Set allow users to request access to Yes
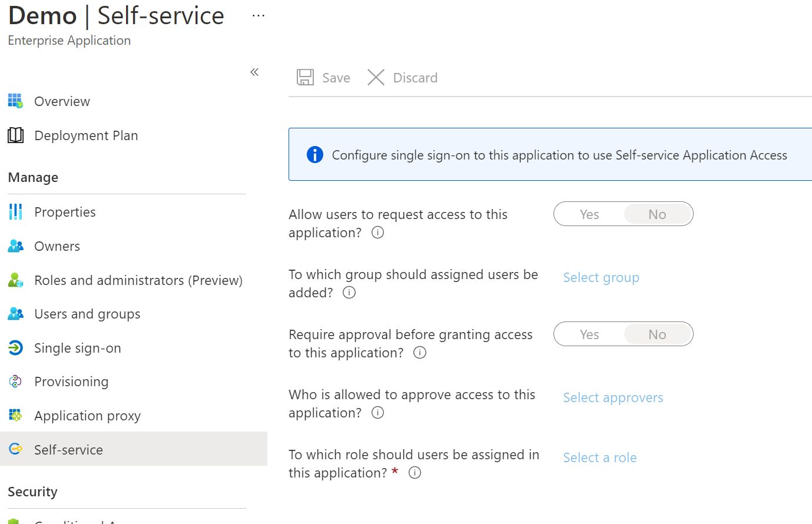812x524 pixels. tap(589, 214)
